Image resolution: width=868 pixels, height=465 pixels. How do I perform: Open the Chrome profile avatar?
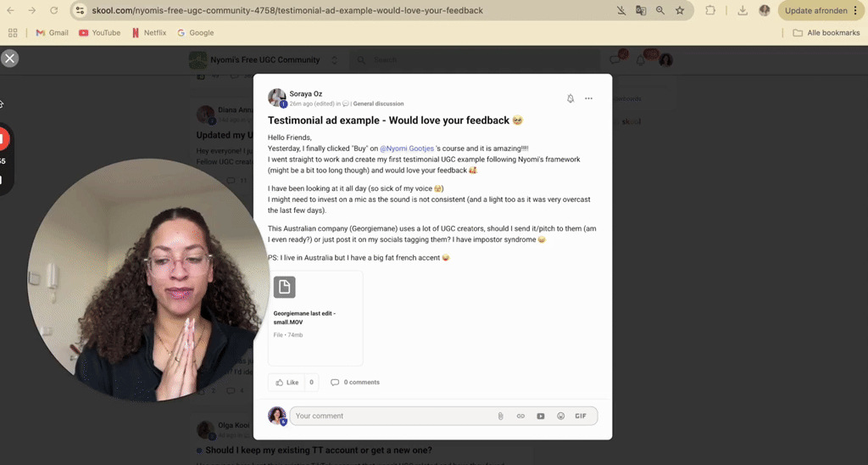pyautogui.click(x=765, y=10)
